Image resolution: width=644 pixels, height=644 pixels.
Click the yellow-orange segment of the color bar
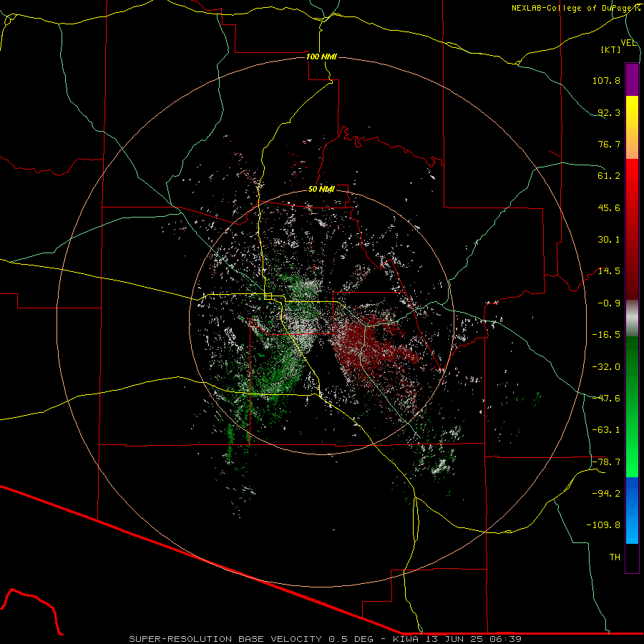point(632,127)
